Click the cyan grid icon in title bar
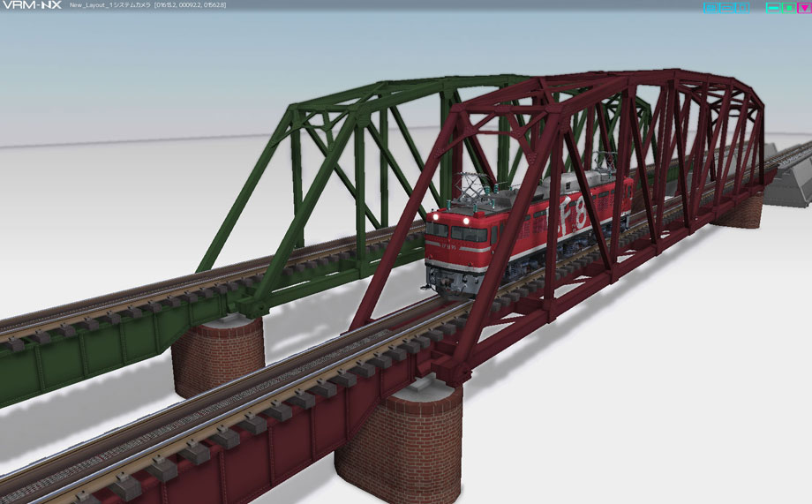Viewport: 812px width, 504px height. pyautogui.click(x=711, y=8)
